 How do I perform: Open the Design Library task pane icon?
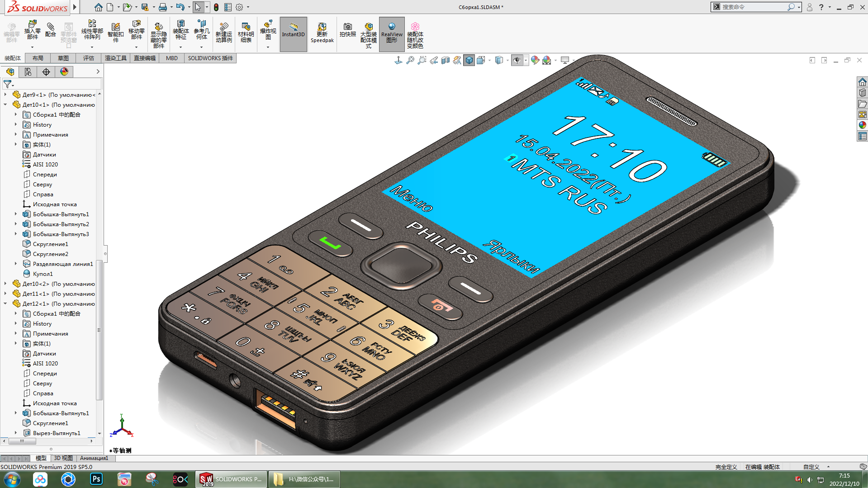863,93
